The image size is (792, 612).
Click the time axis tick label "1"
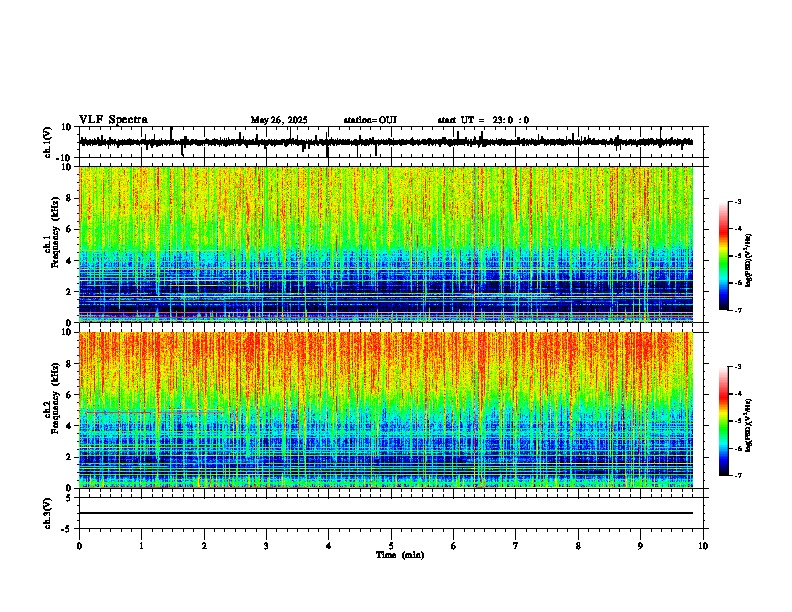click(x=141, y=546)
